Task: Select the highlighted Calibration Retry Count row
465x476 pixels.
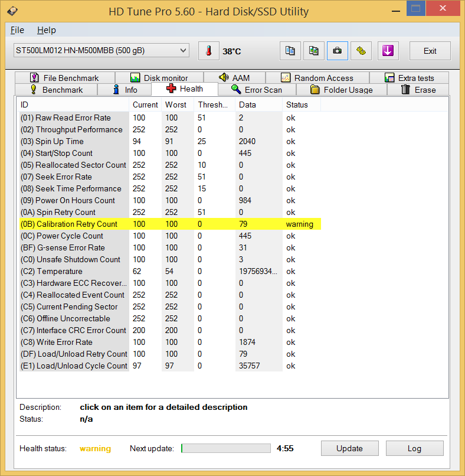Action: (170, 224)
